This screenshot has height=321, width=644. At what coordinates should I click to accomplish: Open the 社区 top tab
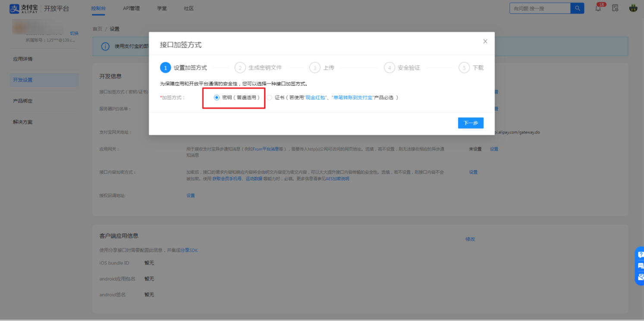[x=188, y=8]
